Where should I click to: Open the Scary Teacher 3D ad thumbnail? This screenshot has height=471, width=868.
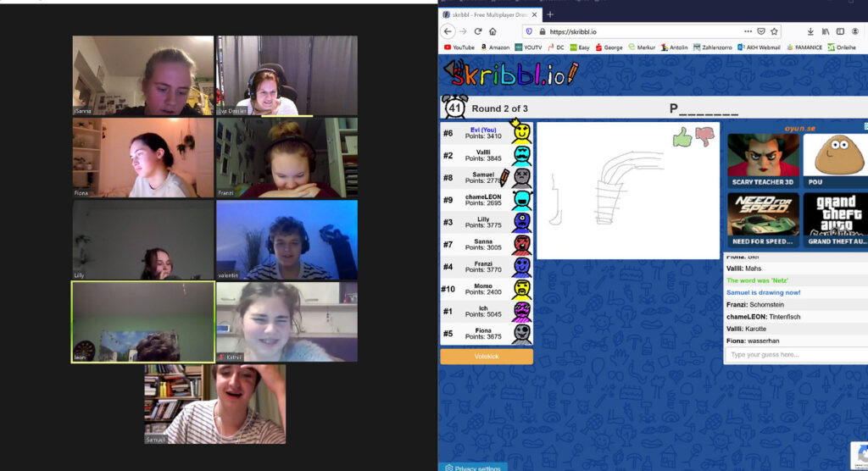click(763, 161)
